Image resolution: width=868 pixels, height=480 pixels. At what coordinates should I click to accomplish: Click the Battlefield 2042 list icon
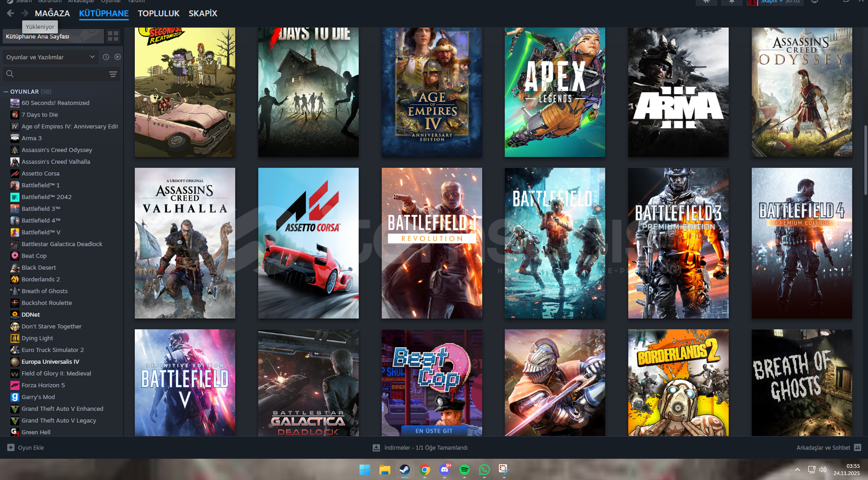[15, 197]
